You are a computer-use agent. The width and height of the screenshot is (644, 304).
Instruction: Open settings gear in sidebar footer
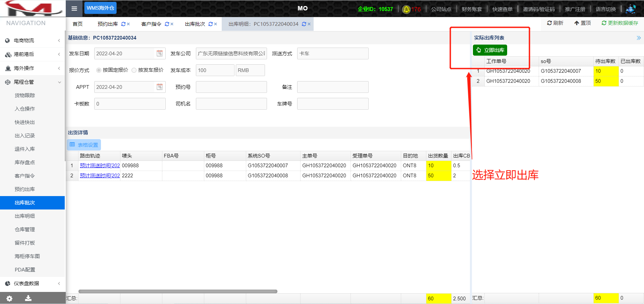click(9, 298)
